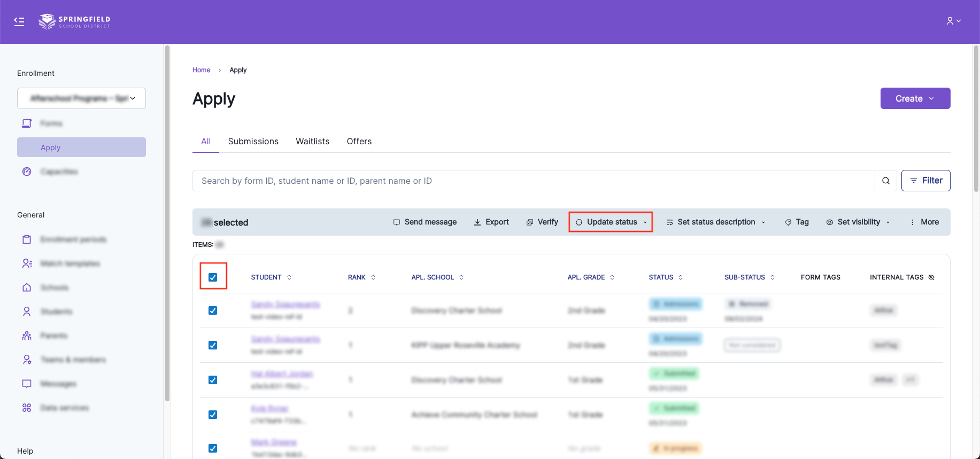980x459 pixels.
Task: Click the Verify toolbar icon
Action: [x=529, y=222]
